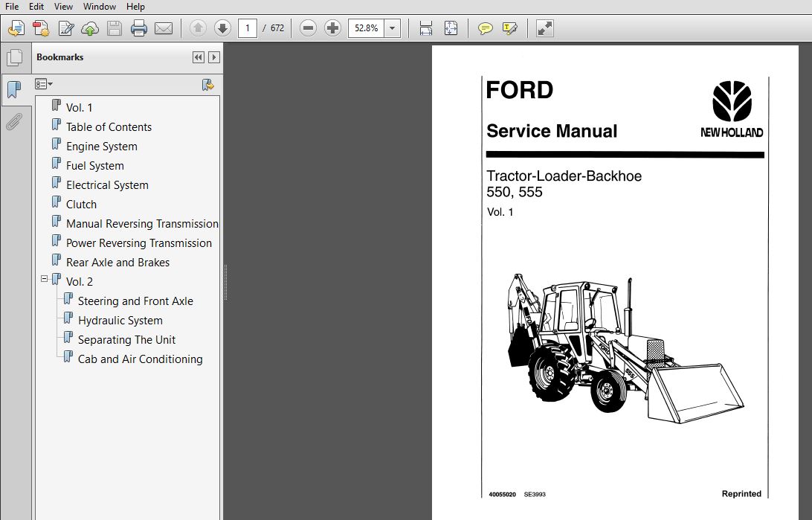Open the Attachments paperclip panel
Image resolution: width=812 pixels, height=520 pixels.
pos(15,122)
